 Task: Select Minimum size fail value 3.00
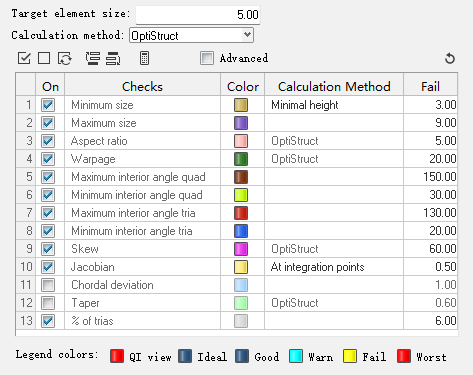point(430,105)
